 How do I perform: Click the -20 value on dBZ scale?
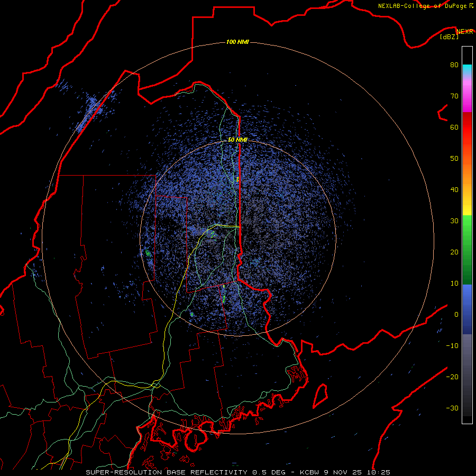point(452,377)
